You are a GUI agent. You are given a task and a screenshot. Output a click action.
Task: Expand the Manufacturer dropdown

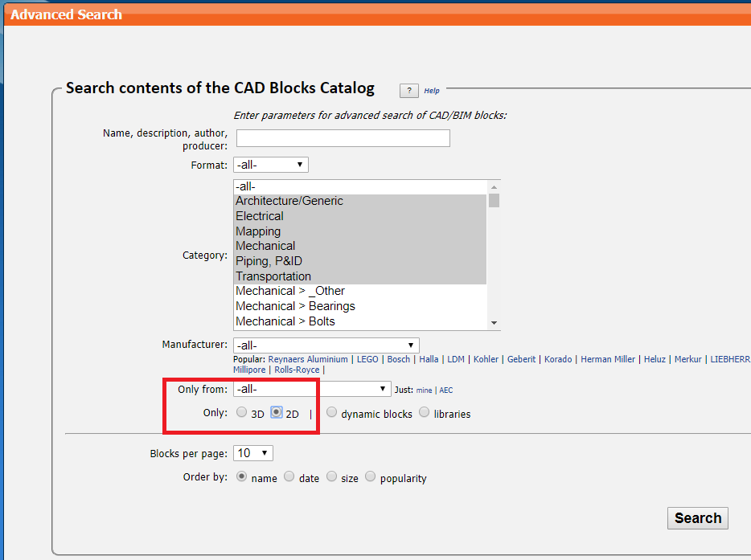pyautogui.click(x=326, y=345)
